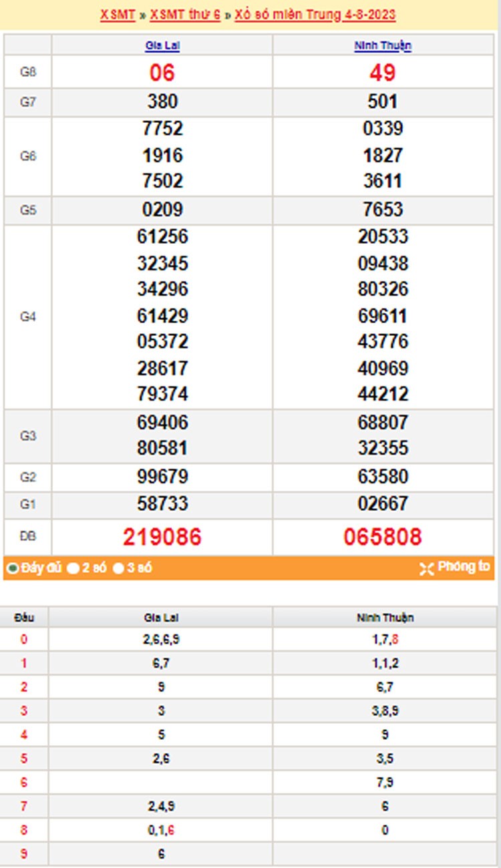Click the Xổ số miền Trung 4-8-2023 link
The image size is (501, 868).
pos(315,15)
